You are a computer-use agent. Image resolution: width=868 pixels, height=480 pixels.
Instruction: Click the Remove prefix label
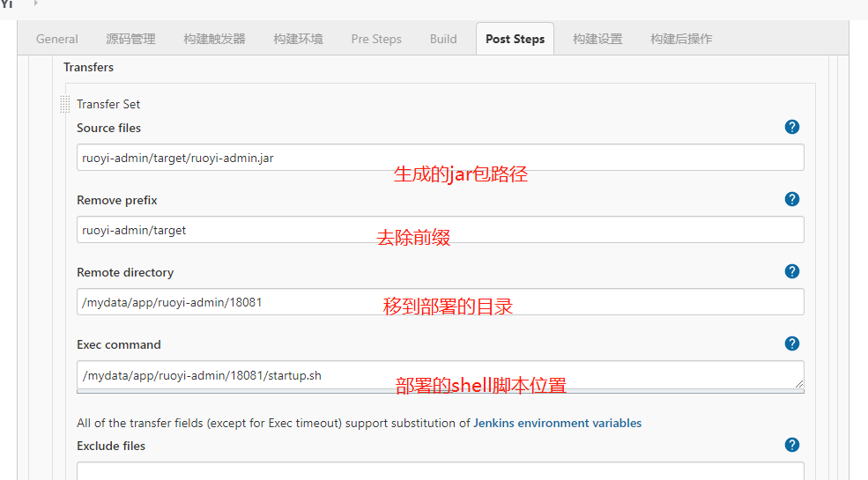117,200
